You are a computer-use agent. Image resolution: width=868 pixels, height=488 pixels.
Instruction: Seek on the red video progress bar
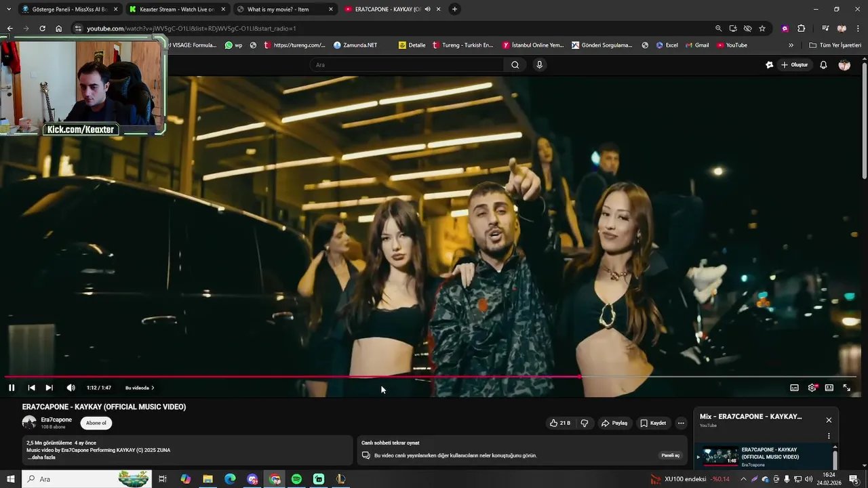[x=431, y=377]
